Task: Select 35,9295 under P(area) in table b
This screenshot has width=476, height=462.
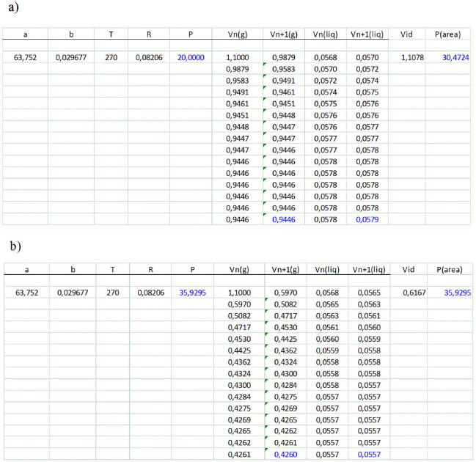Action: click(455, 292)
